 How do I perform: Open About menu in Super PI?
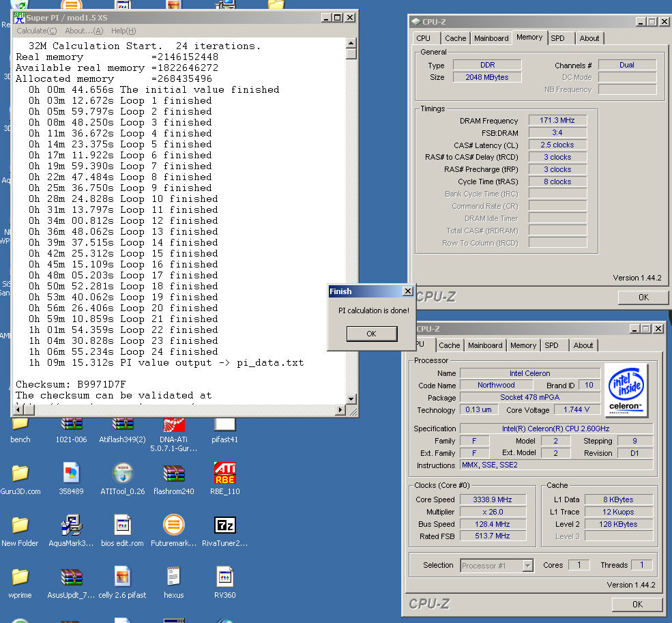pos(84,31)
